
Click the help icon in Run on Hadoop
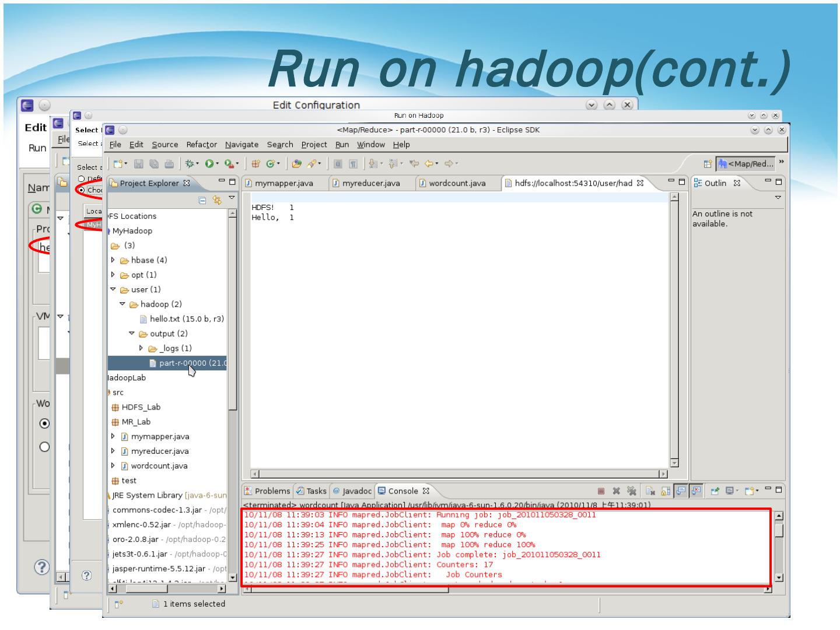[x=86, y=576]
